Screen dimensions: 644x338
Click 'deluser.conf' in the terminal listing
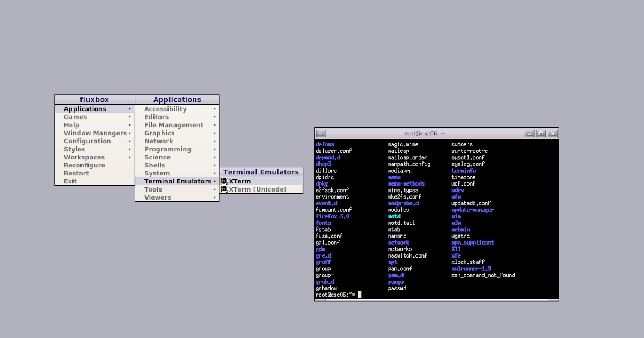pyautogui.click(x=334, y=151)
